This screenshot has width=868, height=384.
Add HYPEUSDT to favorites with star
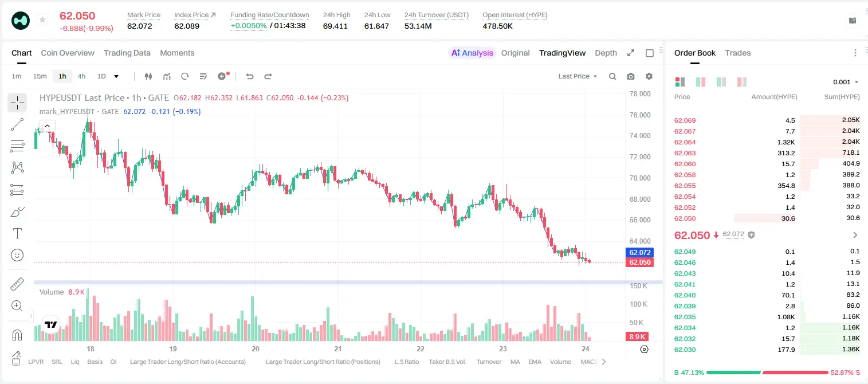click(x=42, y=20)
